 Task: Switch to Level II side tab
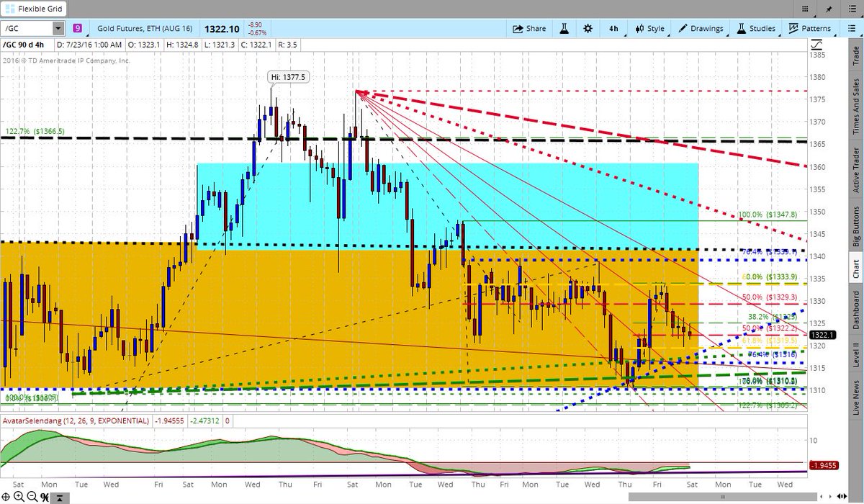[856, 358]
